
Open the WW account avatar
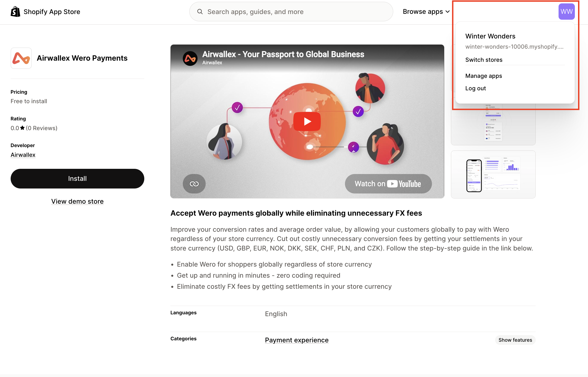coord(566,12)
